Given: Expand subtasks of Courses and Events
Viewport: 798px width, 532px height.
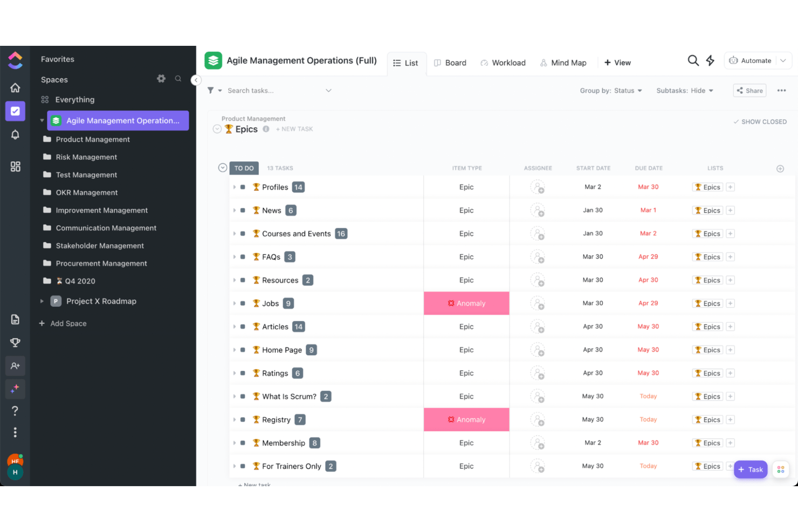Looking at the screenshot, I should [x=235, y=233].
